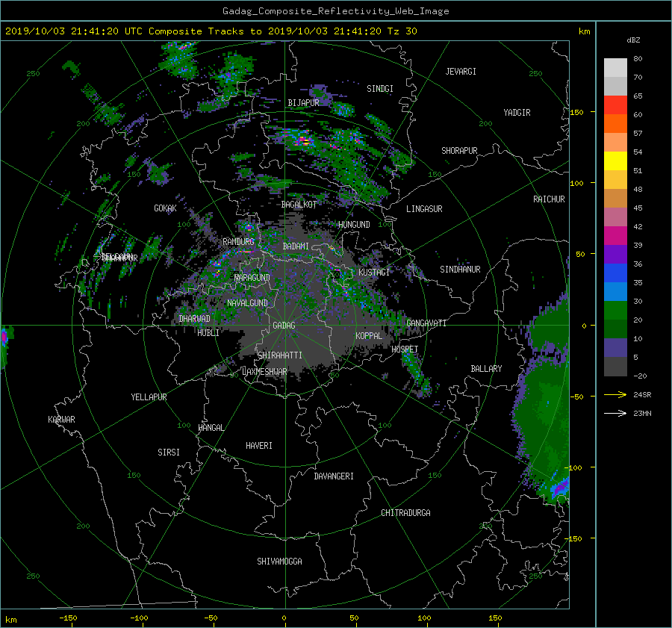672x628 pixels.
Task: Click the RAMDURG city label
Action: tap(238, 242)
